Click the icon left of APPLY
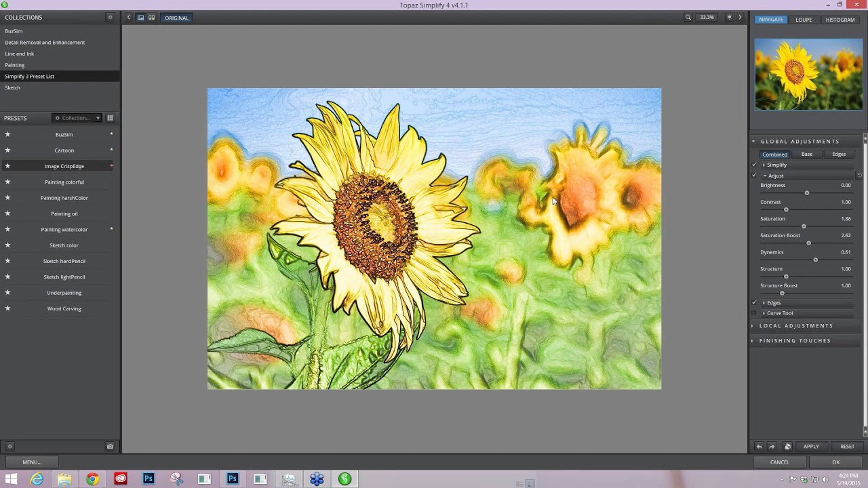Image resolution: width=868 pixels, height=488 pixels. (787, 447)
